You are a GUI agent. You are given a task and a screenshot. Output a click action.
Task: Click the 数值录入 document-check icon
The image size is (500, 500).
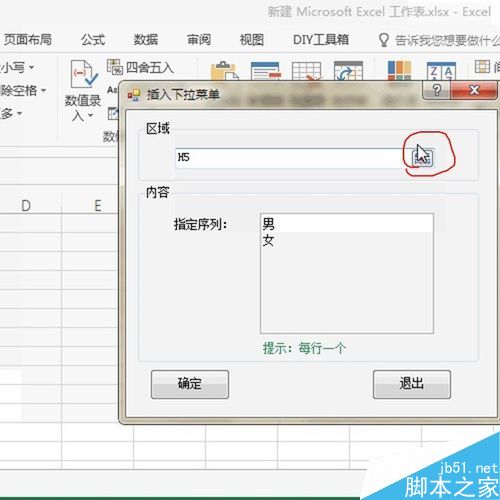[x=84, y=74]
